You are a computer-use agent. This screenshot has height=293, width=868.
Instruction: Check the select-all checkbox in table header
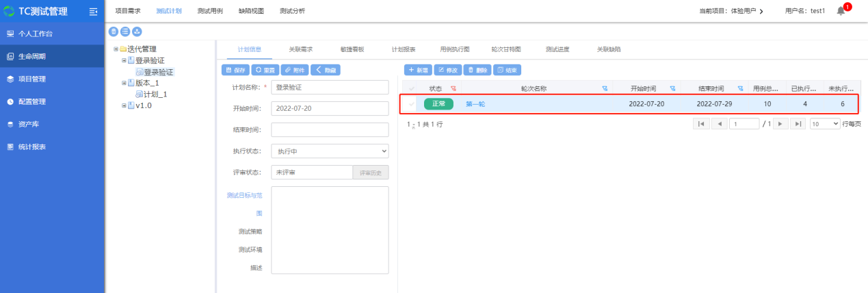click(x=412, y=88)
